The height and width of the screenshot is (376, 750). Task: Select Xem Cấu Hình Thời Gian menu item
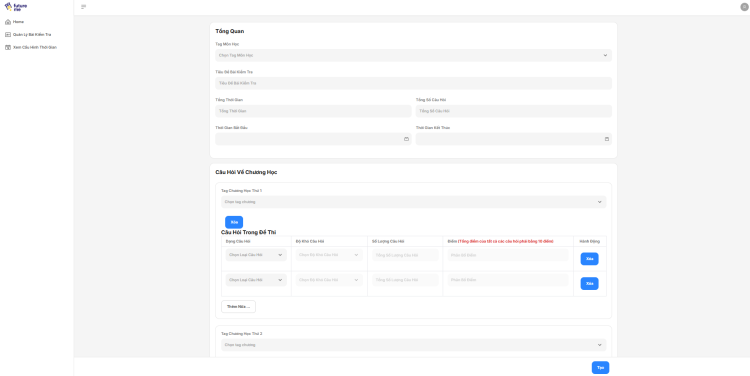(x=35, y=47)
